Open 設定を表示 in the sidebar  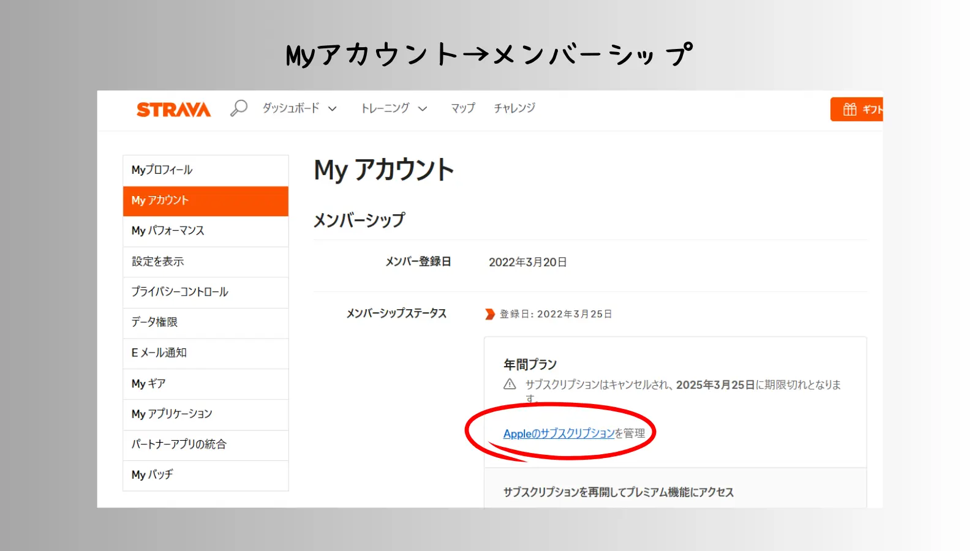pos(206,262)
